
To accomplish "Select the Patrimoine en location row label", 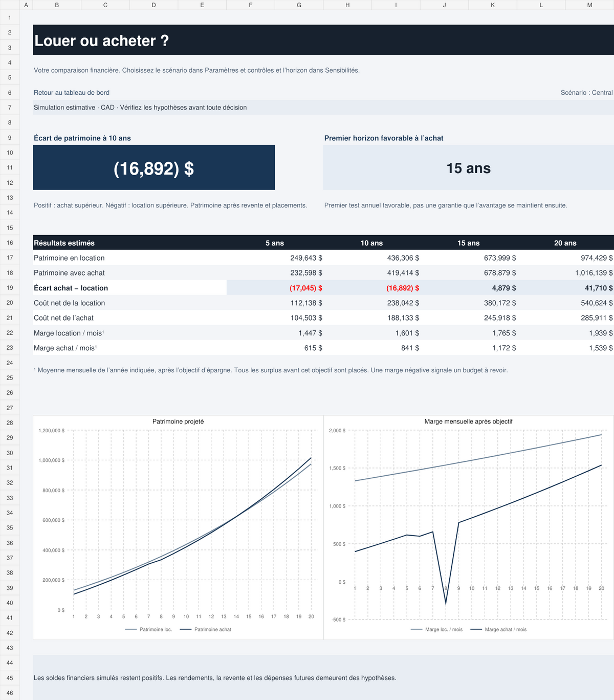I will [x=69, y=258].
